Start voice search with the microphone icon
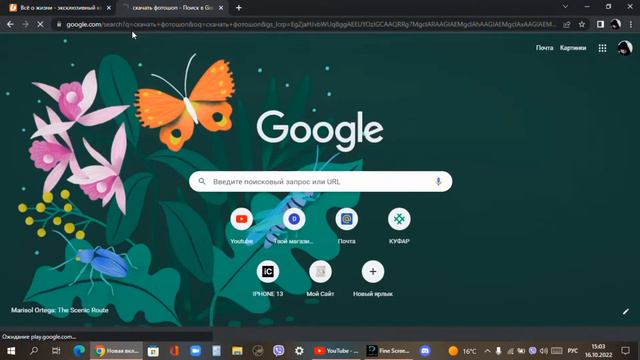640x360 pixels. [x=438, y=182]
